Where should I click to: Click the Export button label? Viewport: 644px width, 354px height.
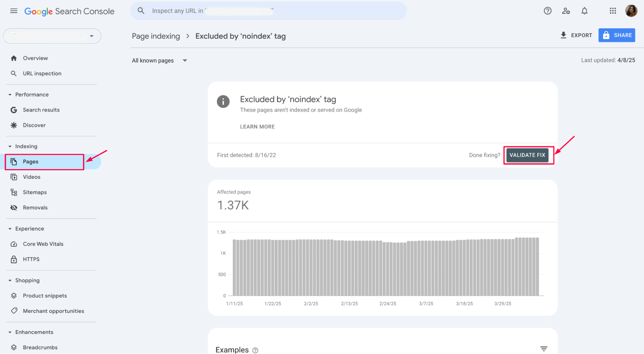581,35
